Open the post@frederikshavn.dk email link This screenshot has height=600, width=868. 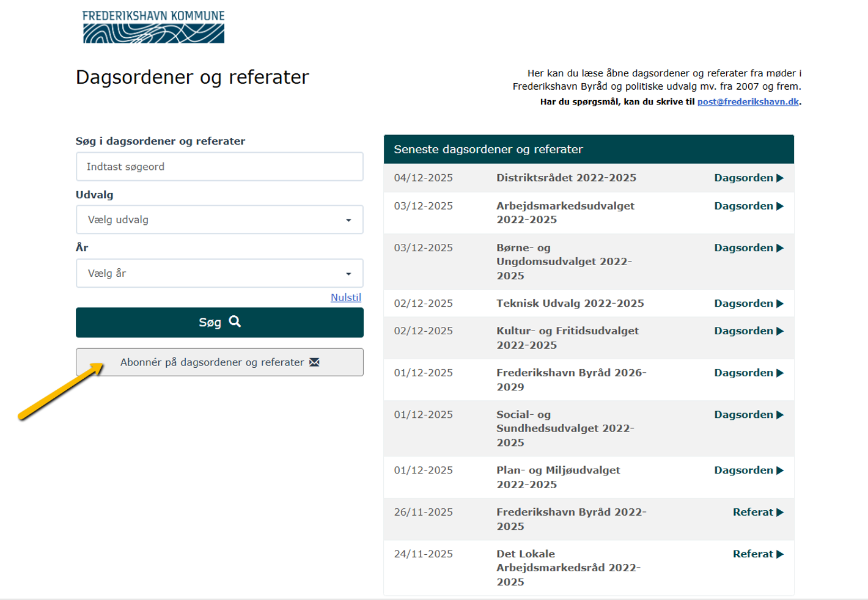click(748, 102)
